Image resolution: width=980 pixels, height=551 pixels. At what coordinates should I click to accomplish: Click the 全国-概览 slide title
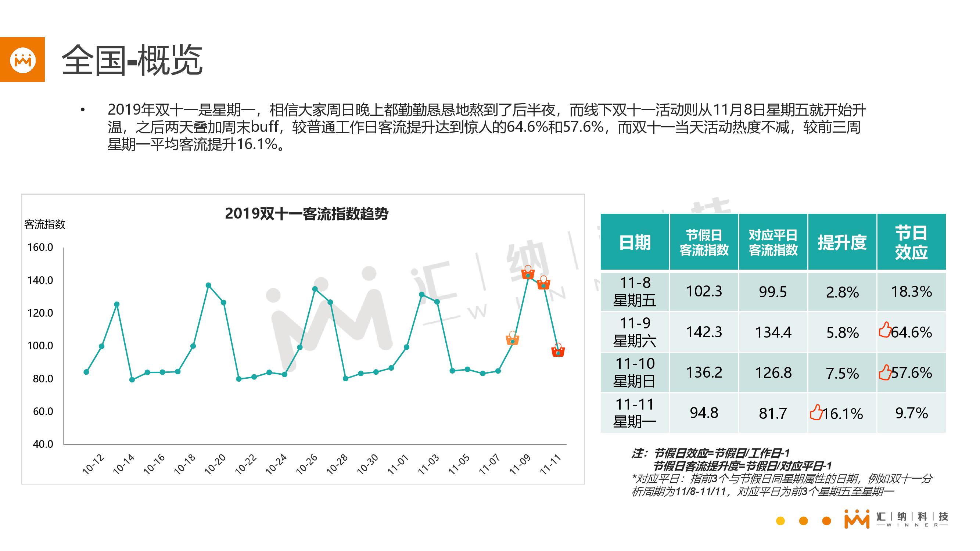132,60
